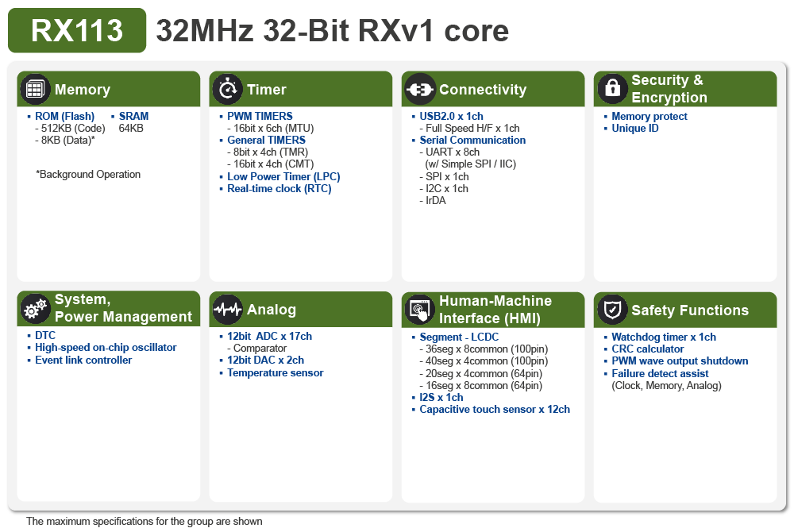Screen dimensions: 794x532
Task: Click the System Power Management gears icon
Action: [35, 309]
